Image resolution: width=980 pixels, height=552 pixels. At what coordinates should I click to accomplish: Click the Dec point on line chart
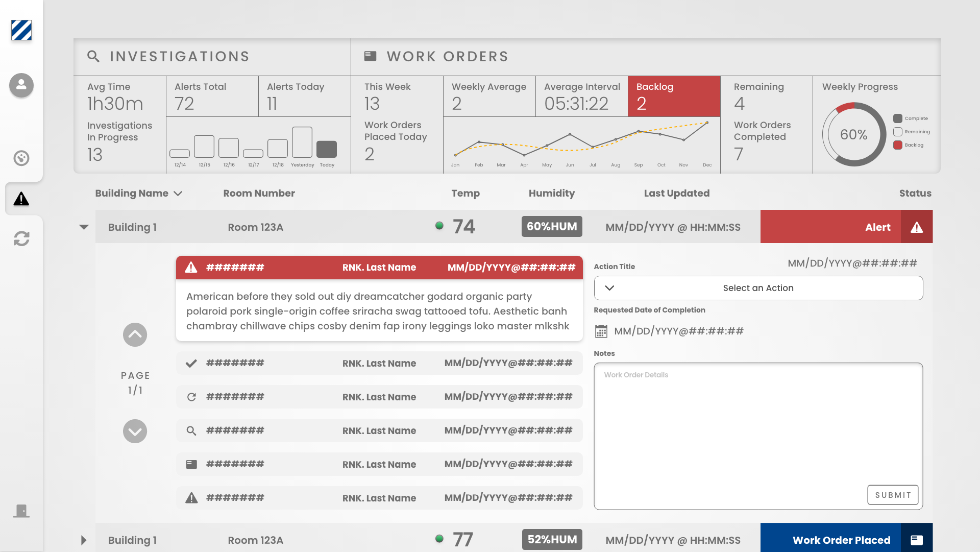(707, 123)
